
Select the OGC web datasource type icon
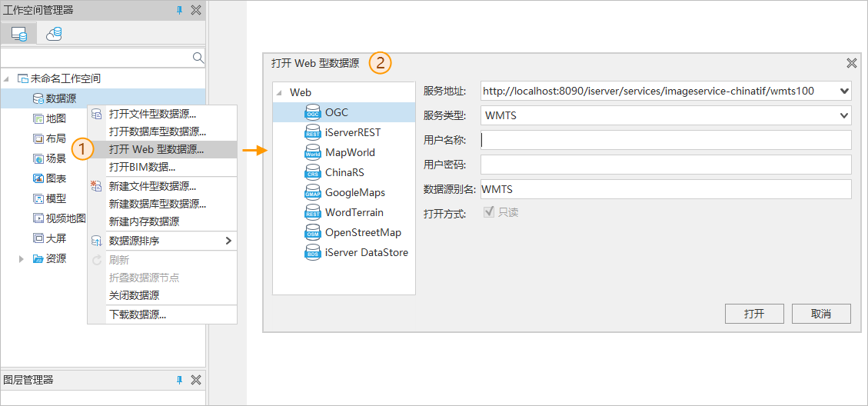click(312, 112)
